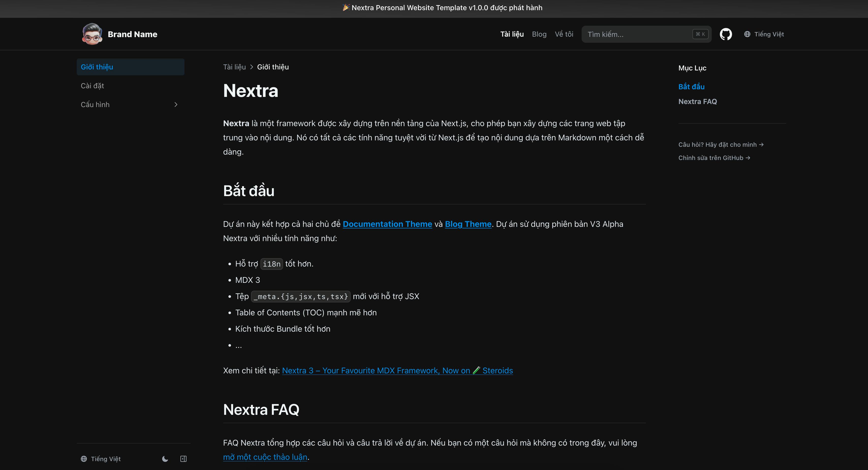This screenshot has width=868, height=470.
Task: Jump to Bắt đầu in table of contents
Action: pyautogui.click(x=691, y=87)
